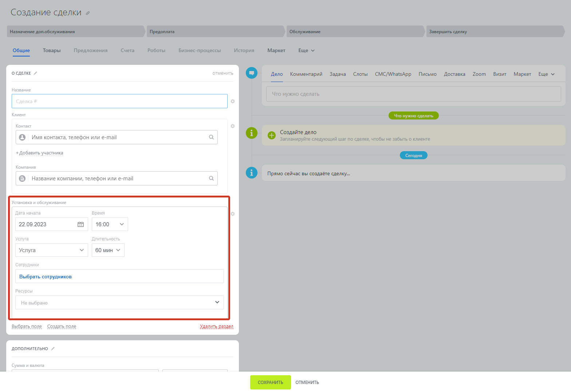Focus the Контакт name input field
This screenshot has height=392, width=571.
pyautogui.click(x=117, y=137)
